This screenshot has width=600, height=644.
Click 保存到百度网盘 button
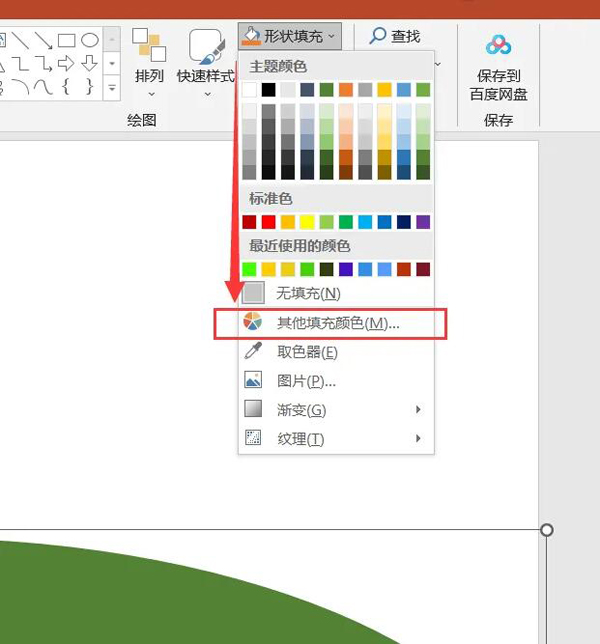(x=498, y=68)
